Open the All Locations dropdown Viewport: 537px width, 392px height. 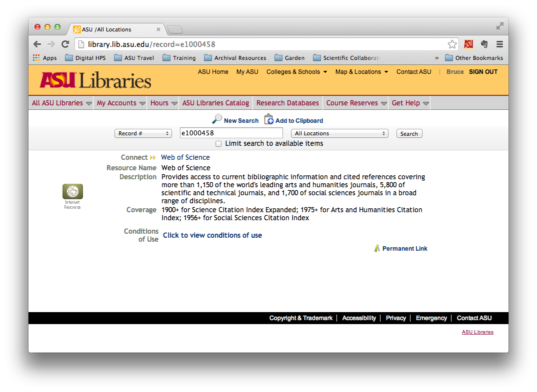[x=339, y=133]
